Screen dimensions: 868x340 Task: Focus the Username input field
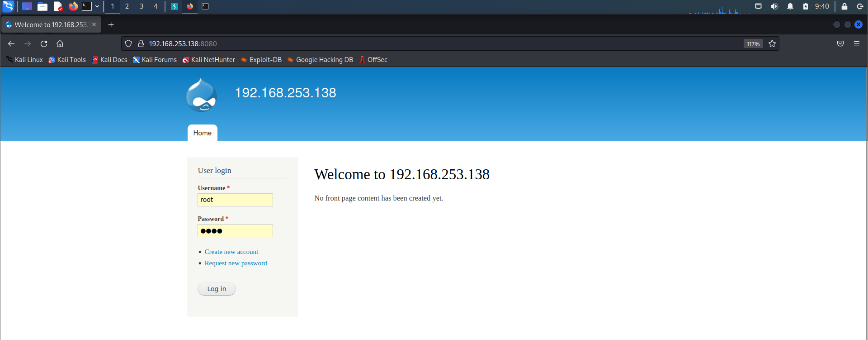tap(235, 200)
